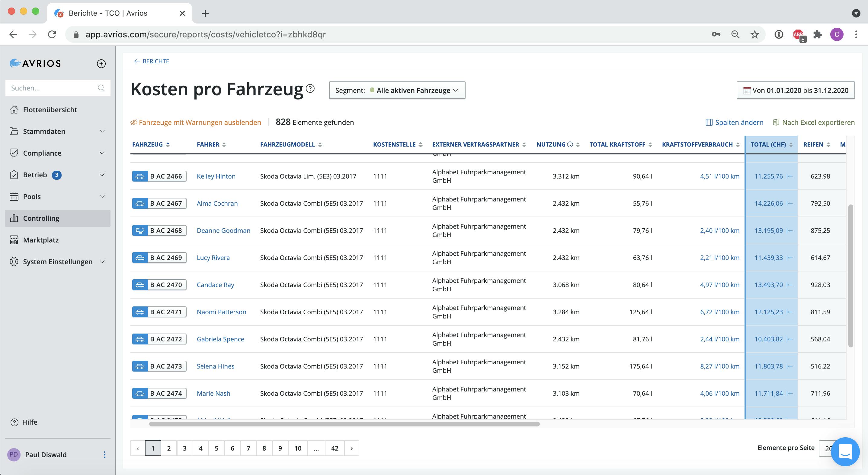The width and height of the screenshot is (868, 475).
Task: Open the Flottenübersicht home icon
Action: tap(14, 109)
